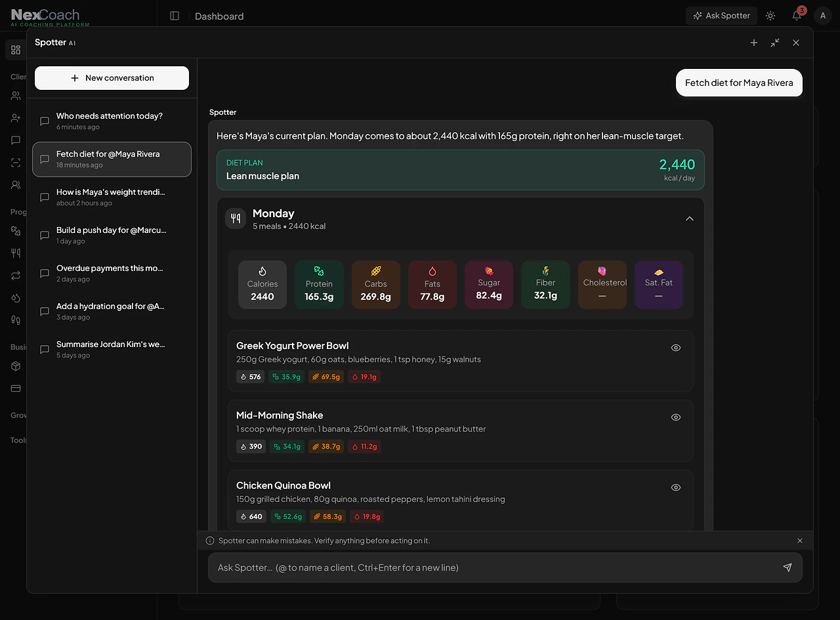Image resolution: width=840 pixels, height=620 pixels.
Task: Collapse the Monday section chevron
Action: (x=689, y=218)
